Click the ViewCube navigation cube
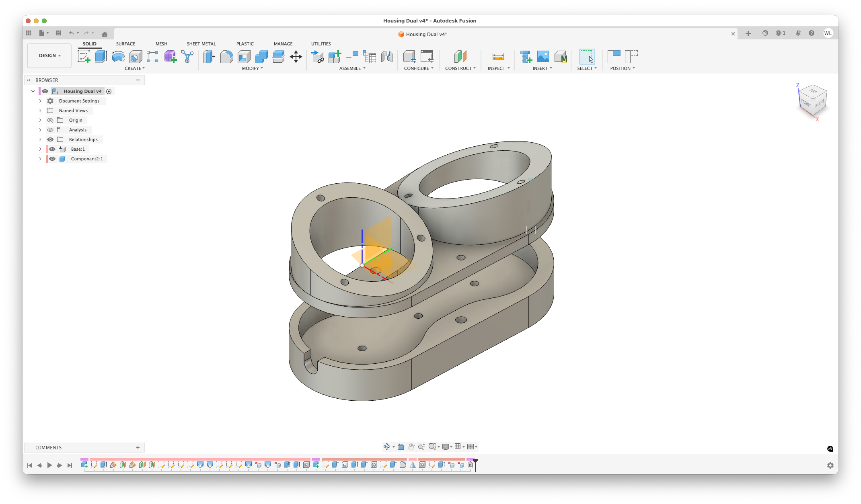 [813, 100]
